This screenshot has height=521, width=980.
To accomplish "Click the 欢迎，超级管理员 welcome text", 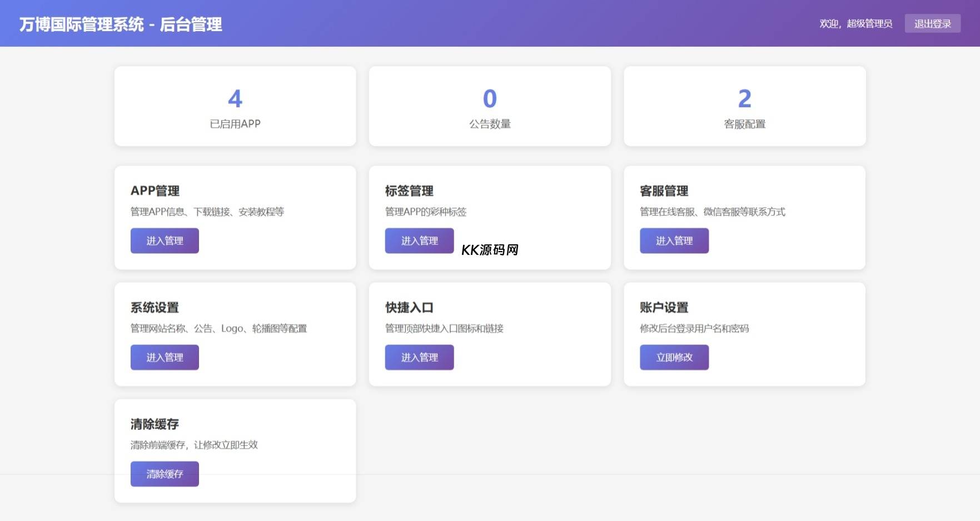I will [855, 23].
